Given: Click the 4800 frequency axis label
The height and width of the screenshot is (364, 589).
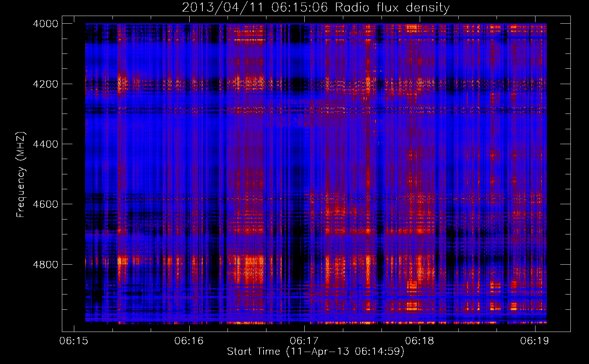Looking at the screenshot, I should click(46, 265).
